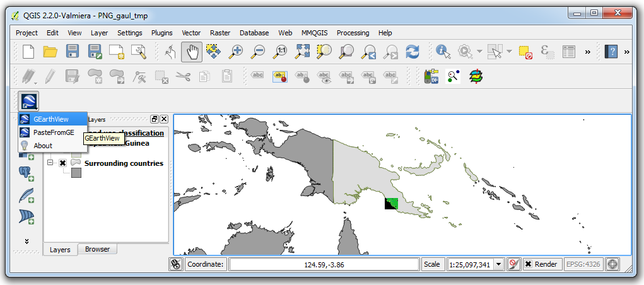Select the Touch zoom and pan tool
The image size is (644, 285).
(x=170, y=52)
